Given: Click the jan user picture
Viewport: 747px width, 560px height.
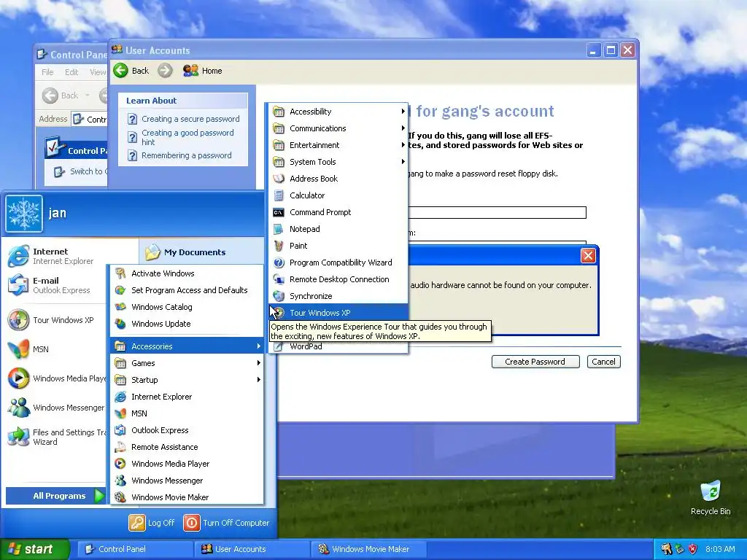Looking at the screenshot, I should coord(24,214).
